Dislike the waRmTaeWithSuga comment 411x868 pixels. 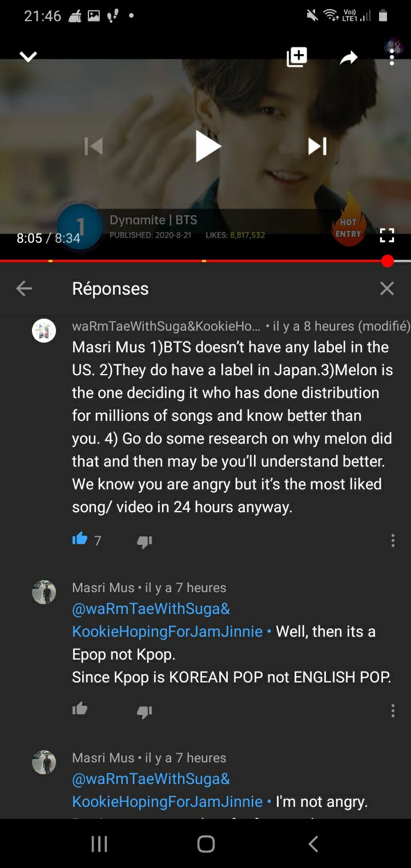pyautogui.click(x=144, y=541)
